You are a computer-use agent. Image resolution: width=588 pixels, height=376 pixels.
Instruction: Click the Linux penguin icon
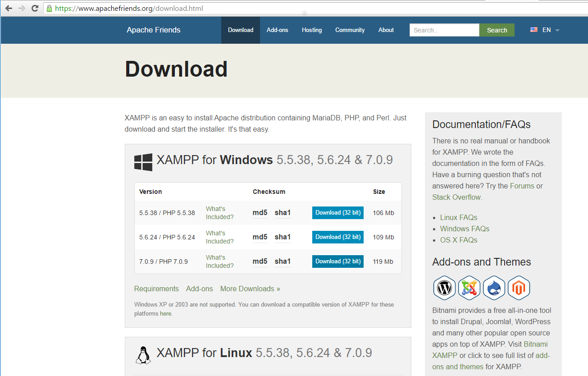[x=143, y=355]
